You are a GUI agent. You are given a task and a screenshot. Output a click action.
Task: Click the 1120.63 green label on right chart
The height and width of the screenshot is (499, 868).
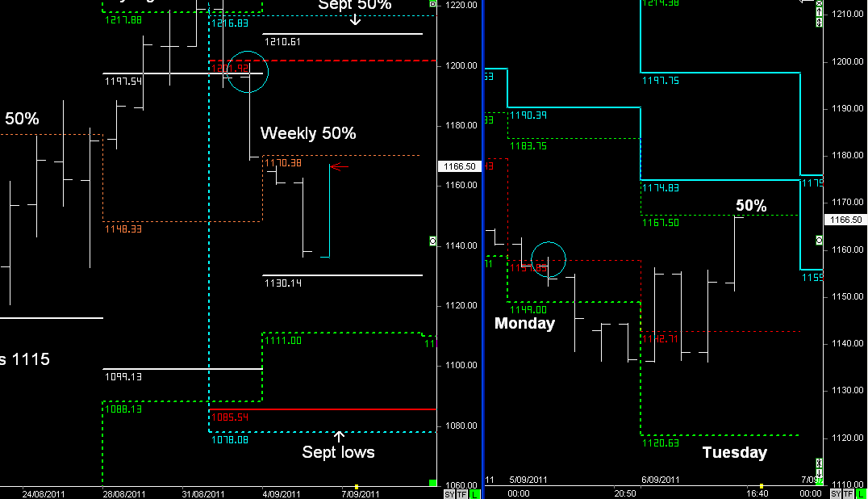point(661,443)
